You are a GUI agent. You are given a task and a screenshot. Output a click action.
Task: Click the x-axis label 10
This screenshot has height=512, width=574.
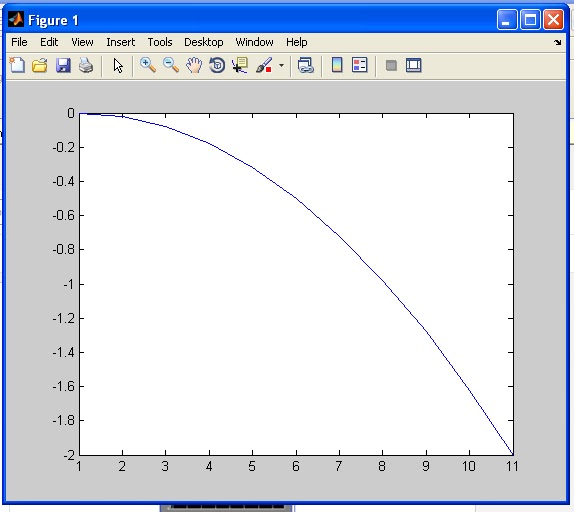469,466
